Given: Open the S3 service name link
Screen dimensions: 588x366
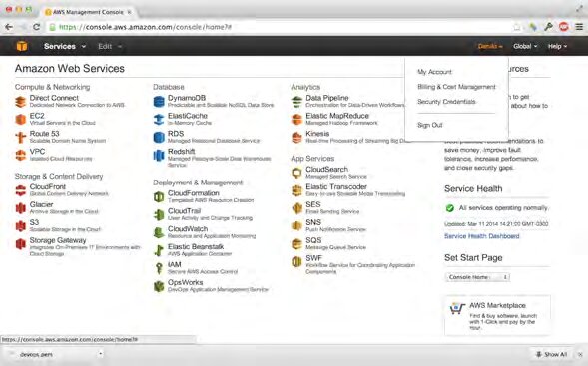Looking at the screenshot, I should tap(34, 222).
